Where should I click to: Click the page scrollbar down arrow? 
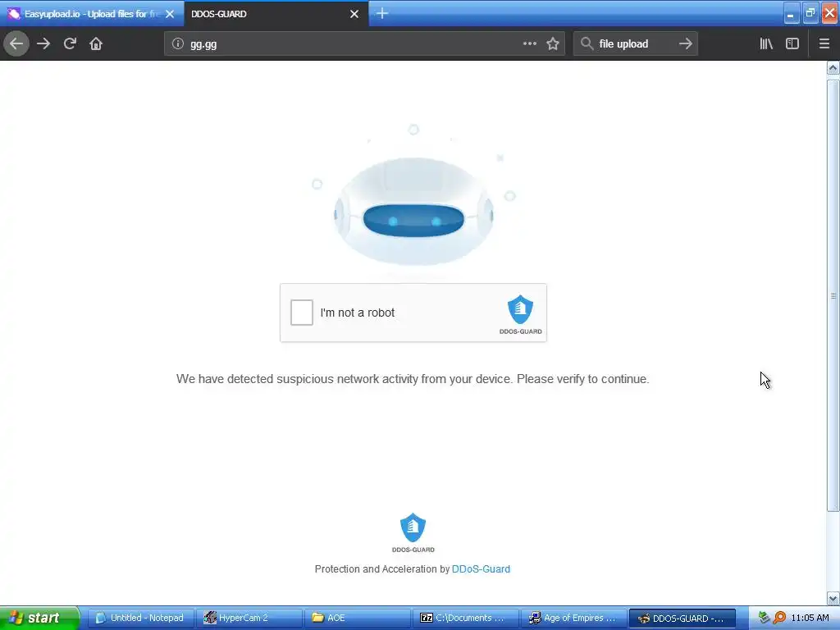coord(833,598)
